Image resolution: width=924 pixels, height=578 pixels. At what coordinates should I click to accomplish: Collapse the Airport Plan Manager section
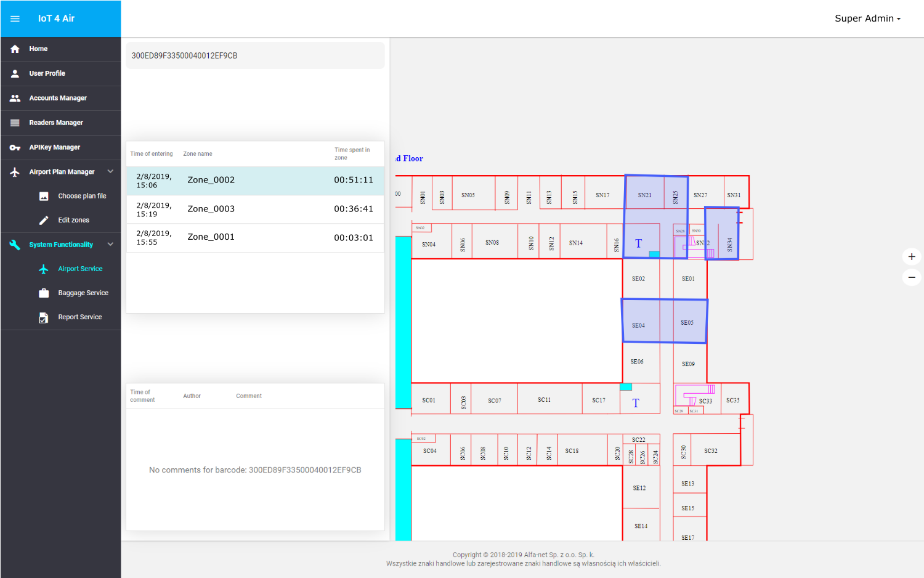tap(110, 171)
